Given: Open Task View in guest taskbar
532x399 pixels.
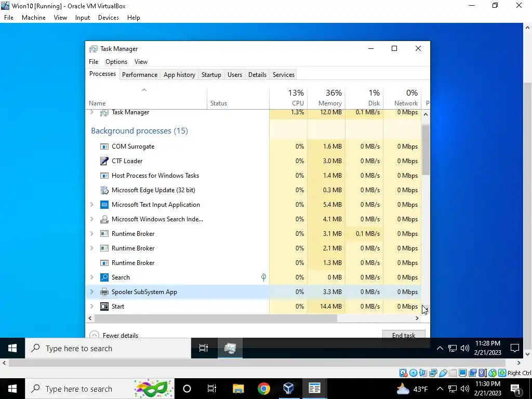Looking at the screenshot, I should coord(204,348).
